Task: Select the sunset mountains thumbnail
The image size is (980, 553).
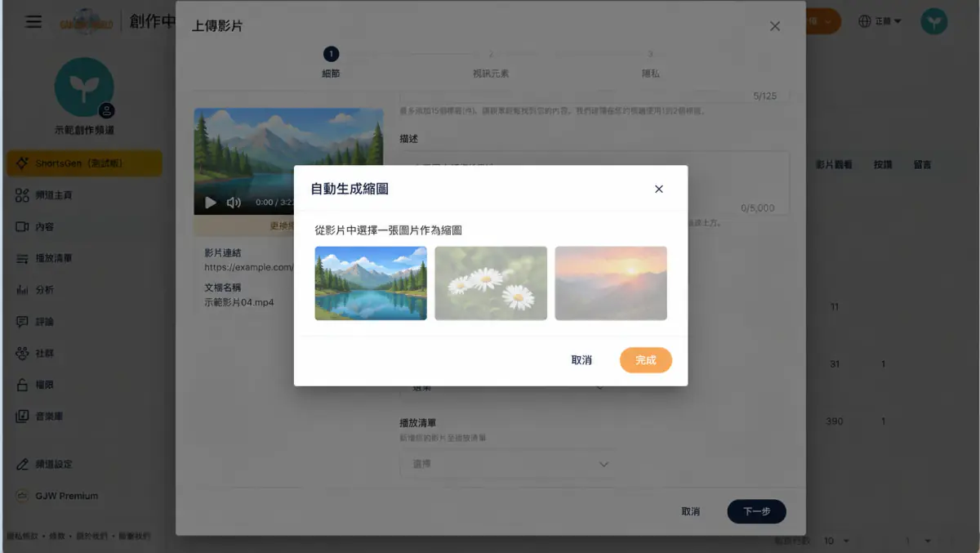Action: [611, 283]
